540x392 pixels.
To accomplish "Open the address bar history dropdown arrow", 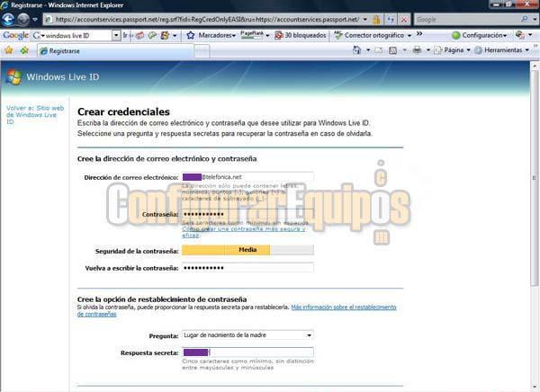I will pos(365,20).
